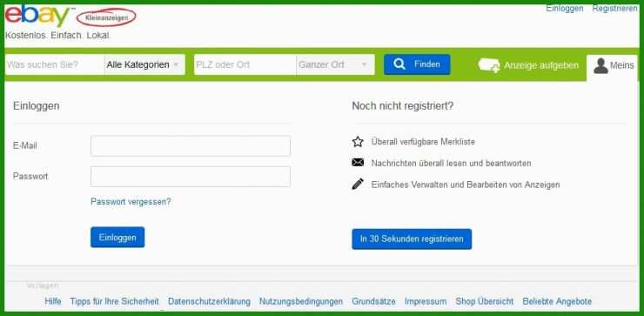Viewport: 644px width, 316px height.
Task: Open Tipps für Ihre Sicherheit link
Action: [x=114, y=301]
